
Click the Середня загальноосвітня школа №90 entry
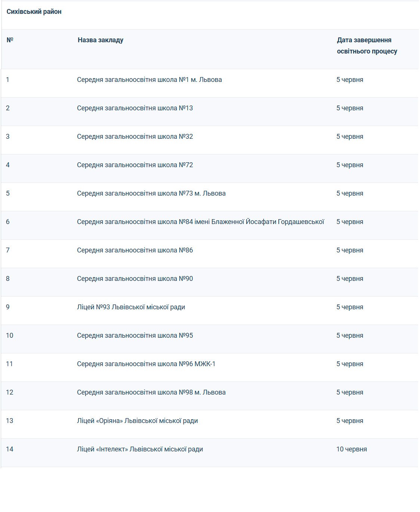tap(135, 279)
